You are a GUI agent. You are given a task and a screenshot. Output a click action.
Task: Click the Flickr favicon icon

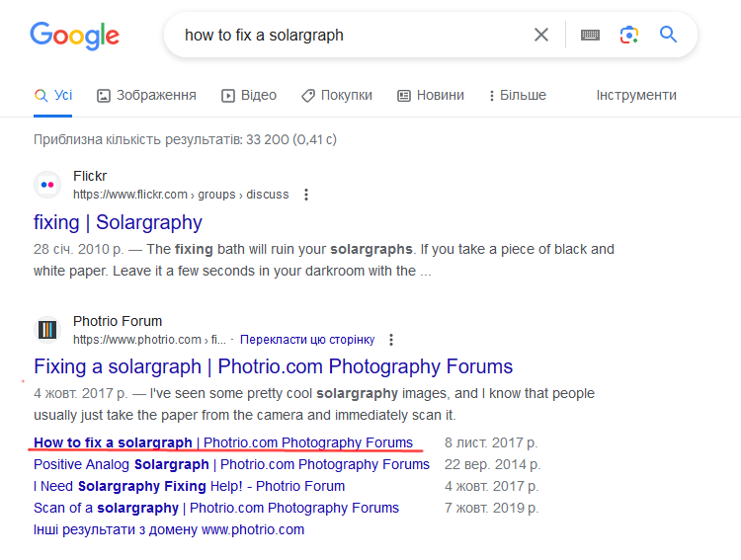(x=47, y=185)
